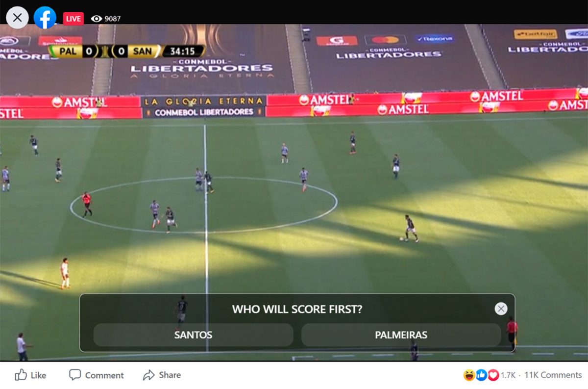
Task: Click the Like text label
Action: [x=38, y=375]
